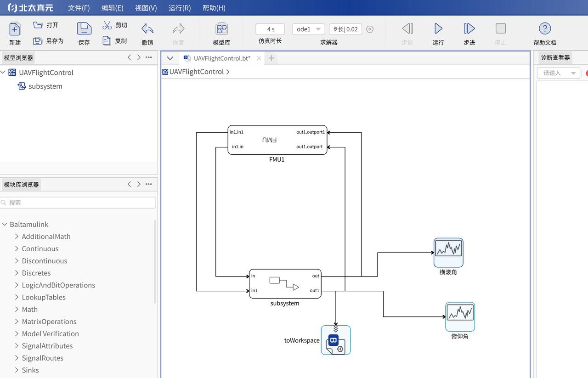Click the 俯仰角 scope block
The image size is (588, 378).
(x=460, y=316)
